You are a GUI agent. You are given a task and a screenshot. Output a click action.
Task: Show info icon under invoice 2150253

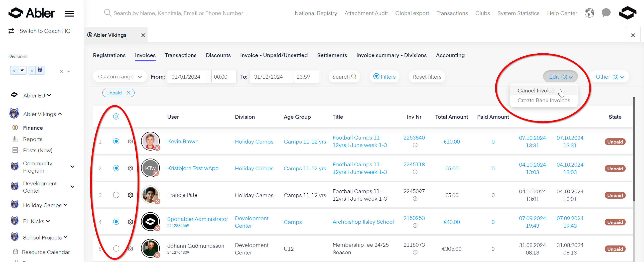click(415, 226)
